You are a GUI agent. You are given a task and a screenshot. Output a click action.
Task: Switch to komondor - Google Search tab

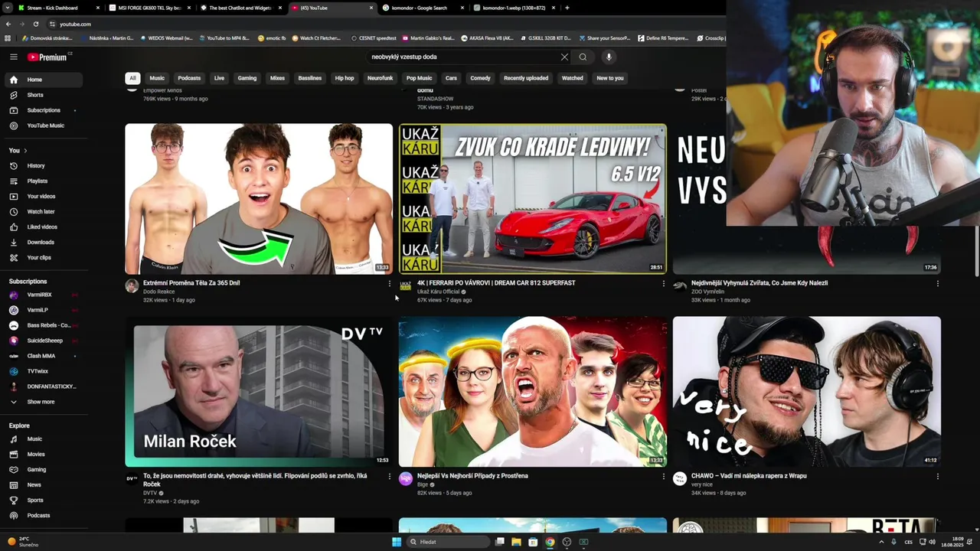pos(422,8)
